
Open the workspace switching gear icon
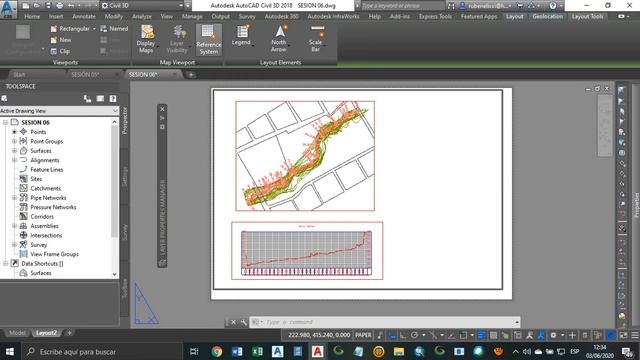(553, 335)
